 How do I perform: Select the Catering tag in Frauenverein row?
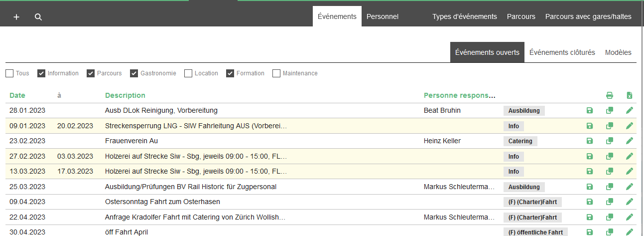(x=520, y=141)
